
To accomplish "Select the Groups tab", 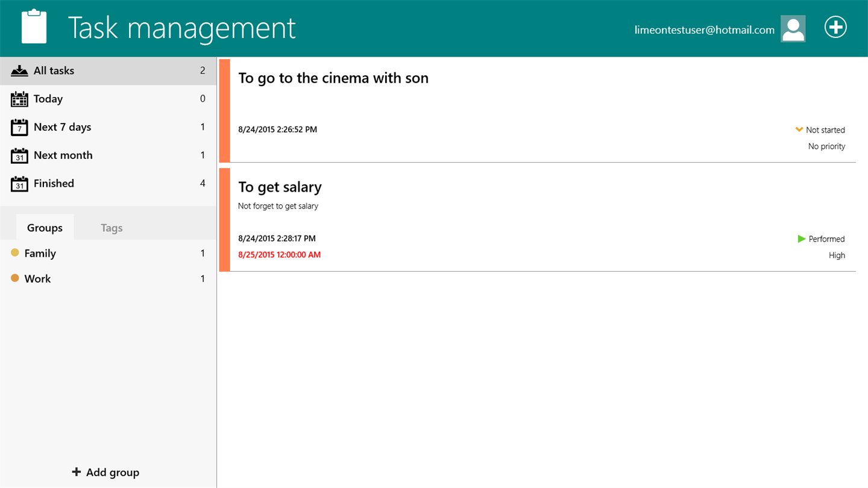I will (x=45, y=228).
